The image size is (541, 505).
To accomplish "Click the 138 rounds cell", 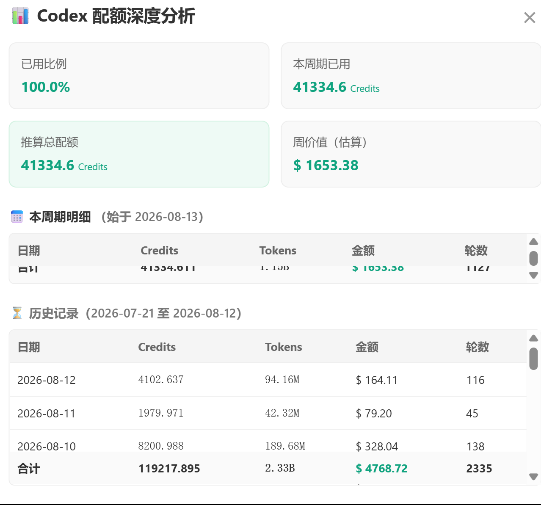I will pos(475,446).
